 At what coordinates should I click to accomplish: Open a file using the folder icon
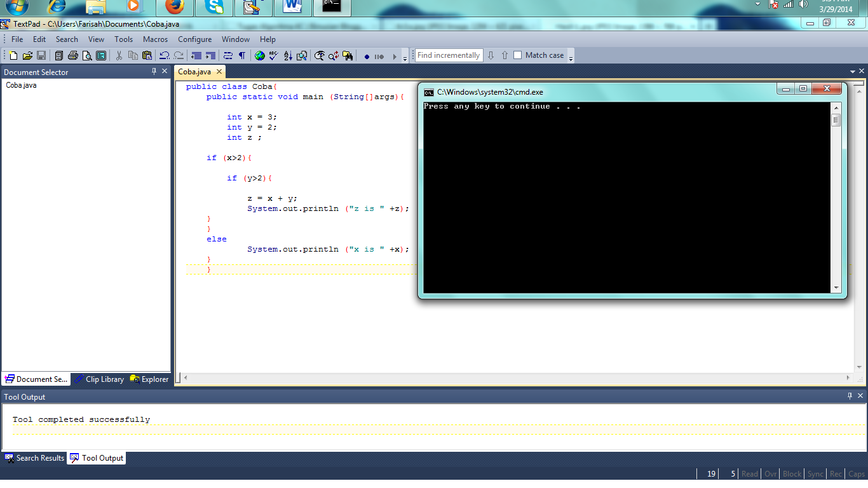27,56
